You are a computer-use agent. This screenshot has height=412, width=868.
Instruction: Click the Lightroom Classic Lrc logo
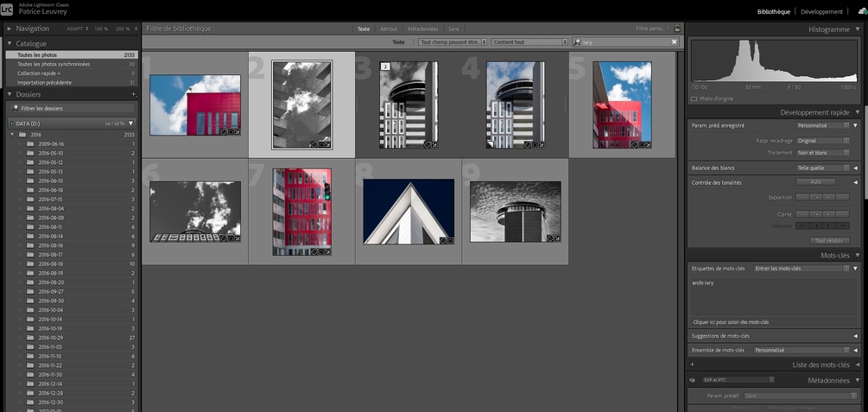click(x=7, y=11)
